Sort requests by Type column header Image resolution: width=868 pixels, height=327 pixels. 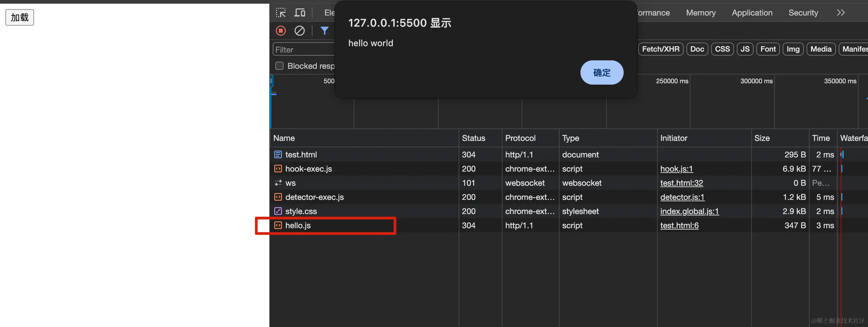coord(608,138)
